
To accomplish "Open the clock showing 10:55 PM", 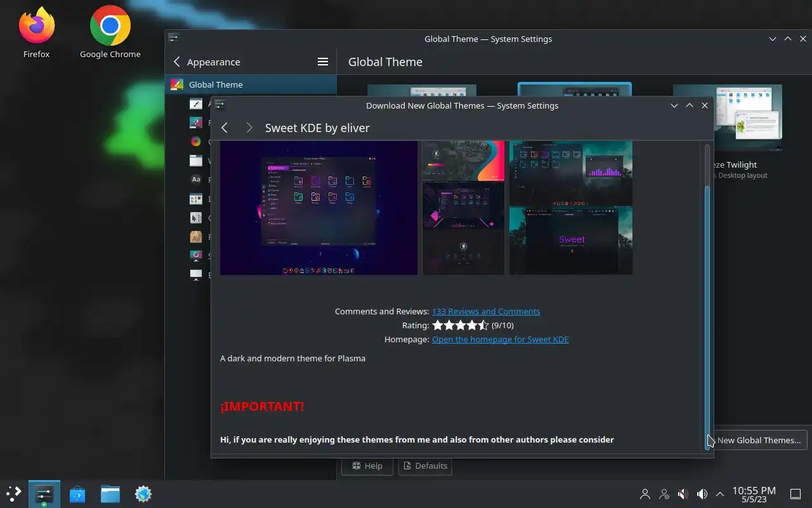I will tap(754, 494).
